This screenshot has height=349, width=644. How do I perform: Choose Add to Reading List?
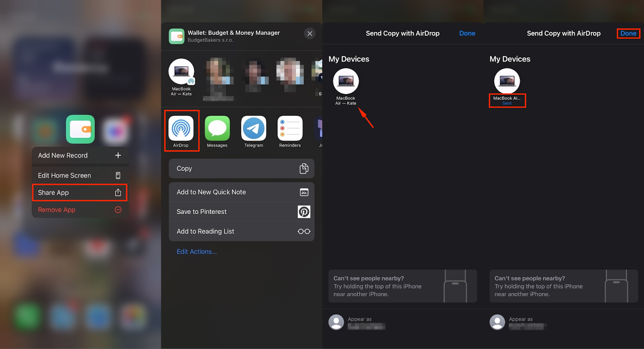(x=242, y=231)
